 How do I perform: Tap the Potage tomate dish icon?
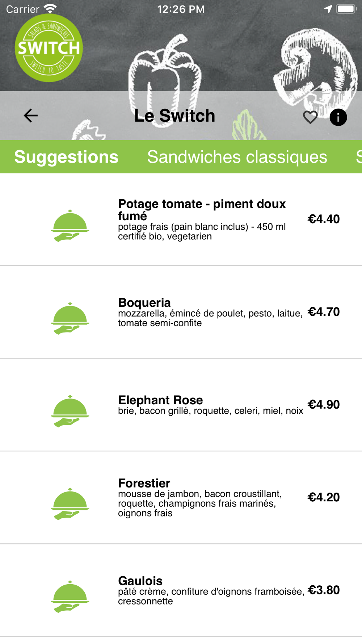pyautogui.click(x=70, y=225)
